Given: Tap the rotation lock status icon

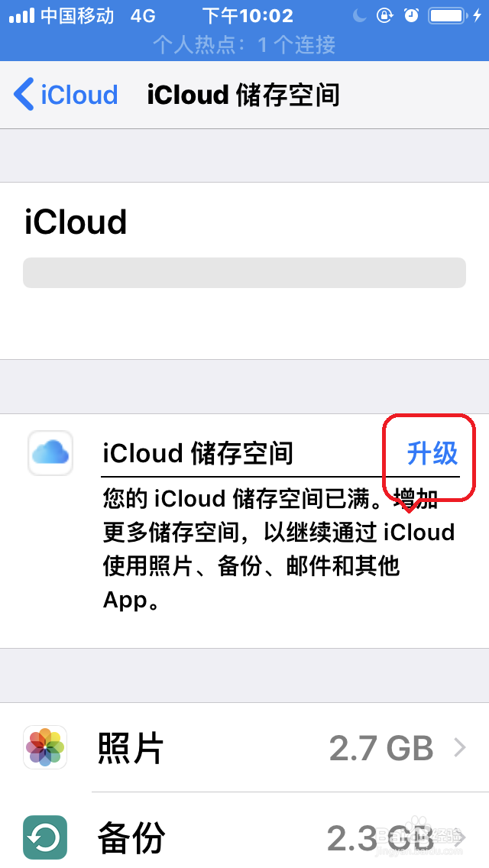Looking at the screenshot, I should [384, 15].
